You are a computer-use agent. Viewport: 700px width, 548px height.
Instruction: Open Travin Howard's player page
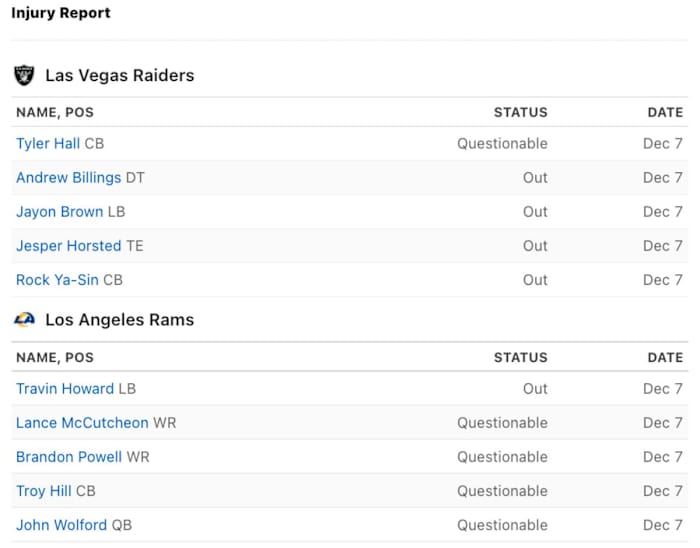[x=65, y=389]
